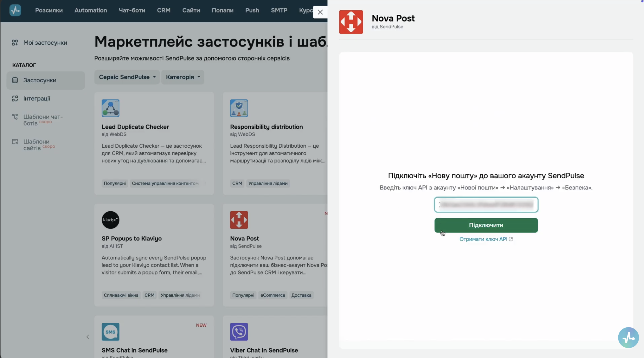Open Шаблони сайтів in the sidebar

39,145
